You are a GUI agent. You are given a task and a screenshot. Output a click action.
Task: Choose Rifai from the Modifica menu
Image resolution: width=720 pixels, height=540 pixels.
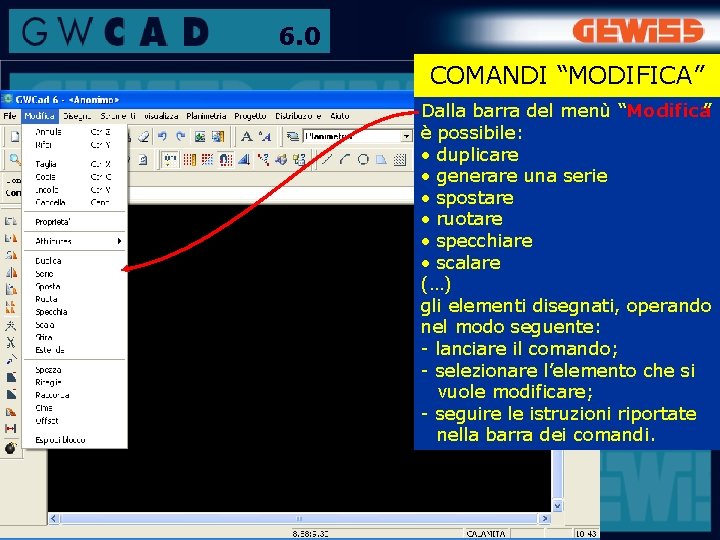pos(74,145)
